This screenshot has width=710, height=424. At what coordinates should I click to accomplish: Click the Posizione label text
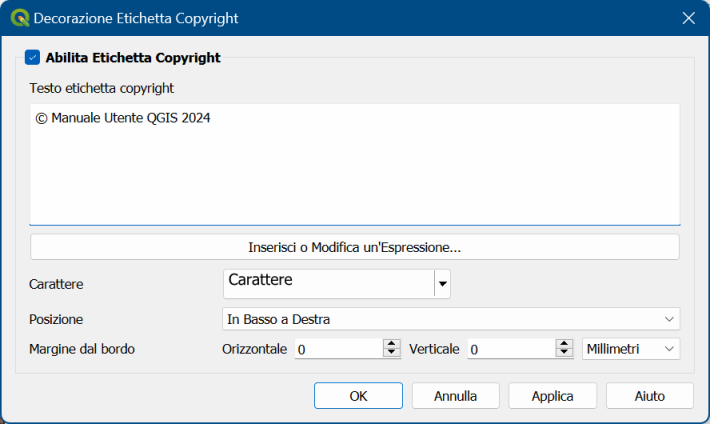coord(56,319)
